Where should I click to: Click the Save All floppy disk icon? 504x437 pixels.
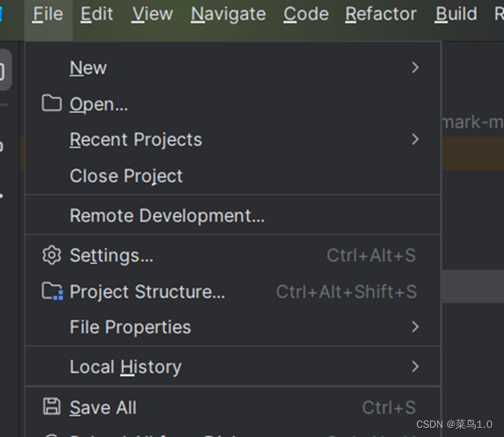tap(52, 406)
